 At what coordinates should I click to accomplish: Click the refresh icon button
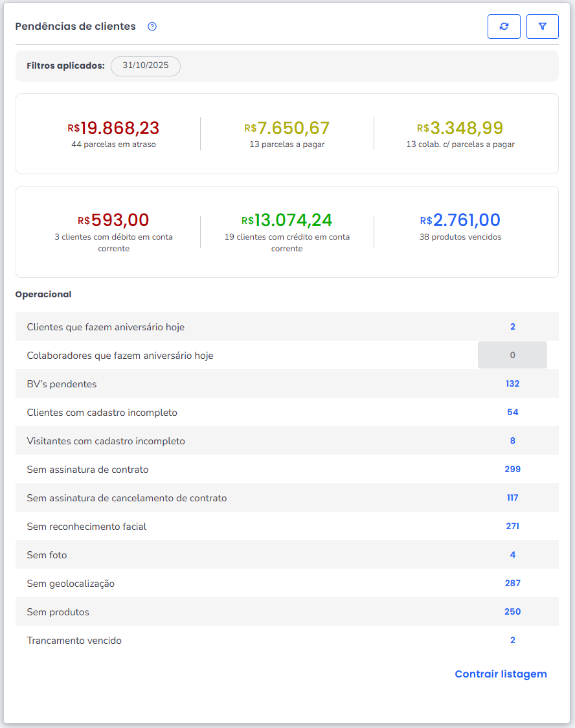[x=504, y=27]
